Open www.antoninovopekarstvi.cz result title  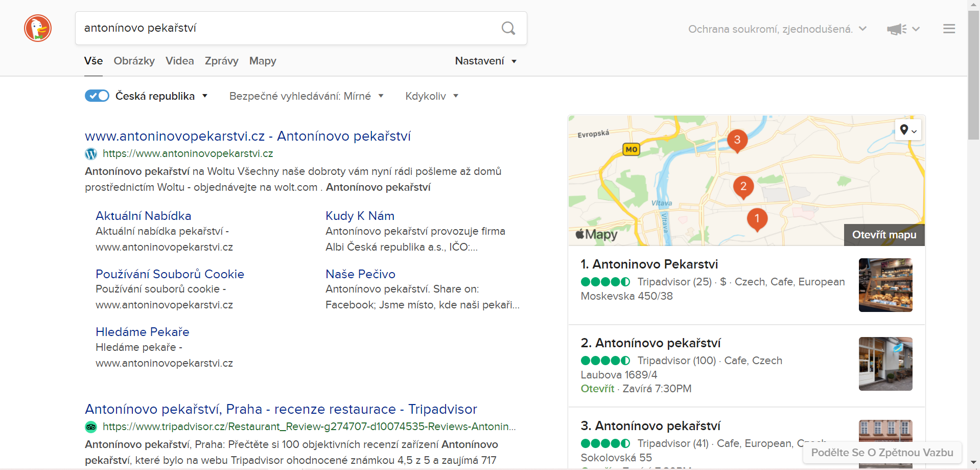248,136
